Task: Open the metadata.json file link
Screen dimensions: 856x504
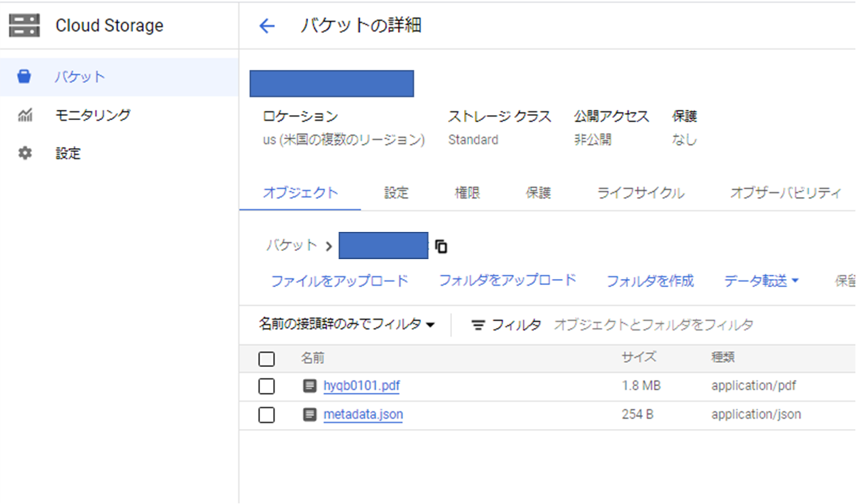Action: pos(363,414)
